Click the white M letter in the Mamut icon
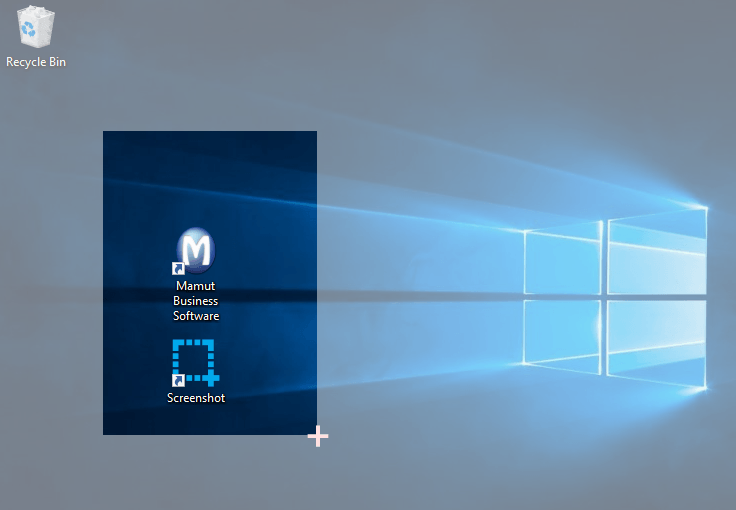Screen dimensions: 736x510 199,248
